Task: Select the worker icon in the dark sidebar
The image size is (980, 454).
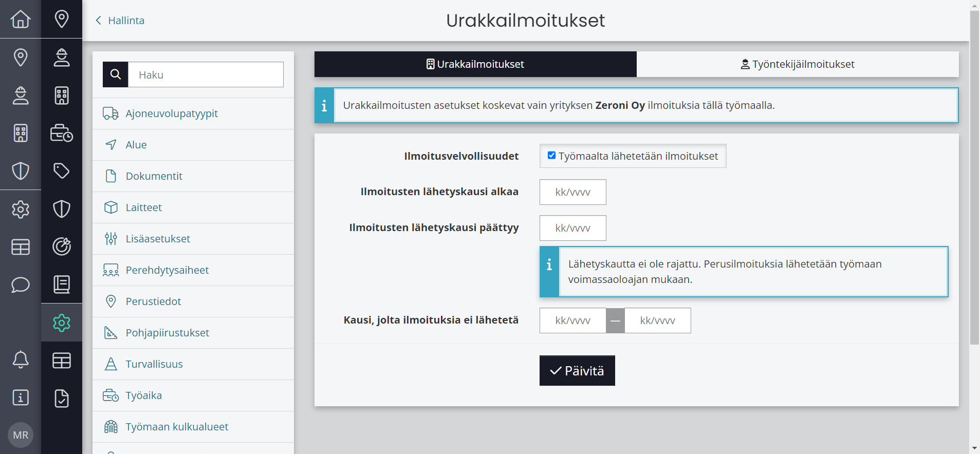Action: tap(62, 57)
